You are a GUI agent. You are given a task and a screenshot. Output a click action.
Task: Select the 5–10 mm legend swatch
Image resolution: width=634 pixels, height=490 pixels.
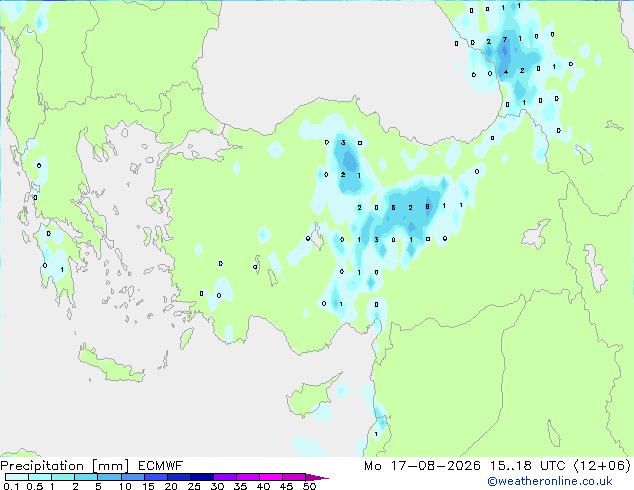[109, 477]
